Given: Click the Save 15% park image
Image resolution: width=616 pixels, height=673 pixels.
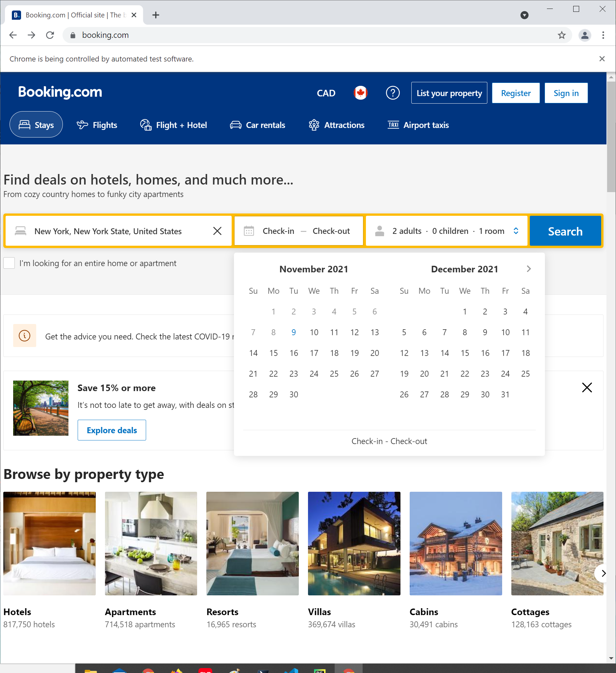Looking at the screenshot, I should pos(41,408).
